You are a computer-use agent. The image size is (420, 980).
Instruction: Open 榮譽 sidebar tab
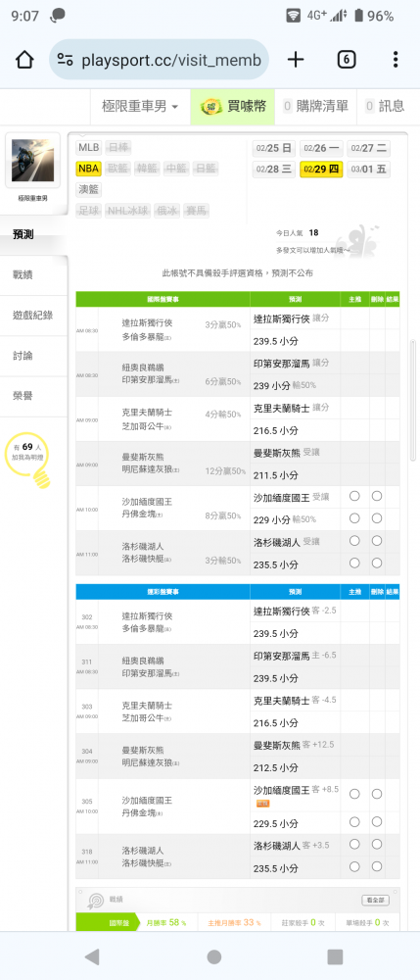(32, 397)
